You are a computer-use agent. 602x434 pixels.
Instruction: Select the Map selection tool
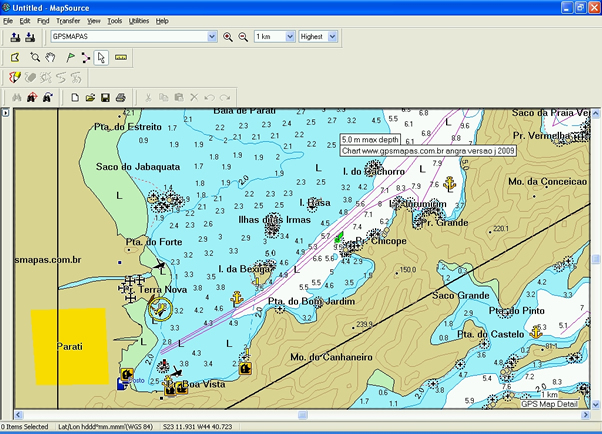pos(15,58)
